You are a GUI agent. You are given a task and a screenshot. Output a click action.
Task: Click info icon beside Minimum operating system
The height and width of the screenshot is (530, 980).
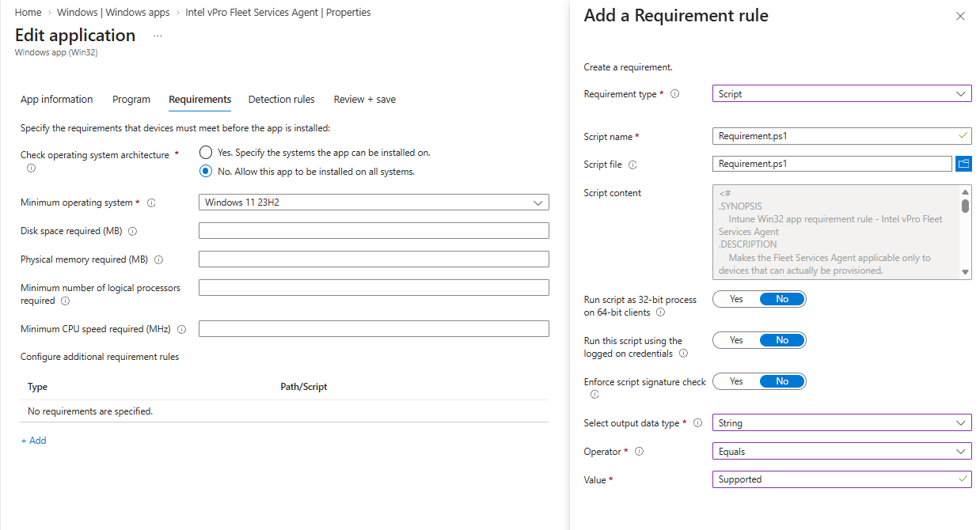coord(151,203)
